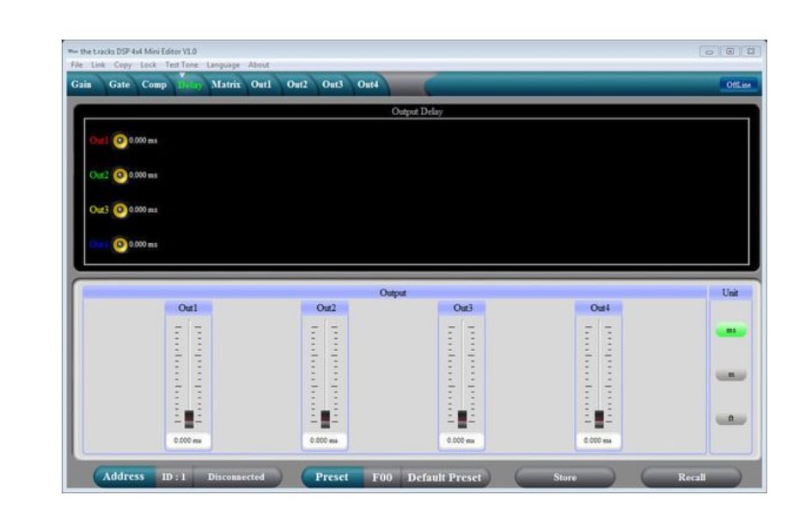Click the Out2 0.000 ms knob value
Image resolution: width=812 pixels, height=516 pixels.
(143, 175)
